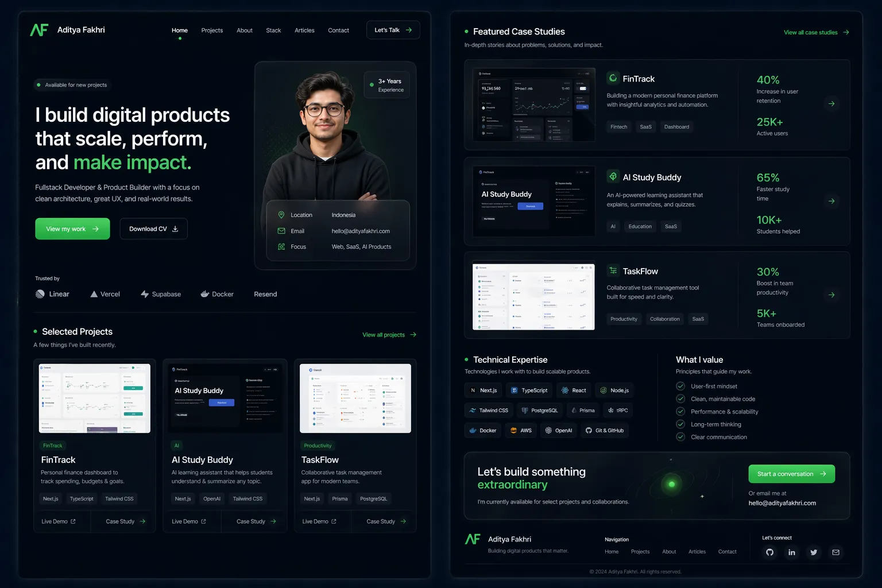
Task: Open GitHub via the footer social icon
Action: [x=769, y=552]
